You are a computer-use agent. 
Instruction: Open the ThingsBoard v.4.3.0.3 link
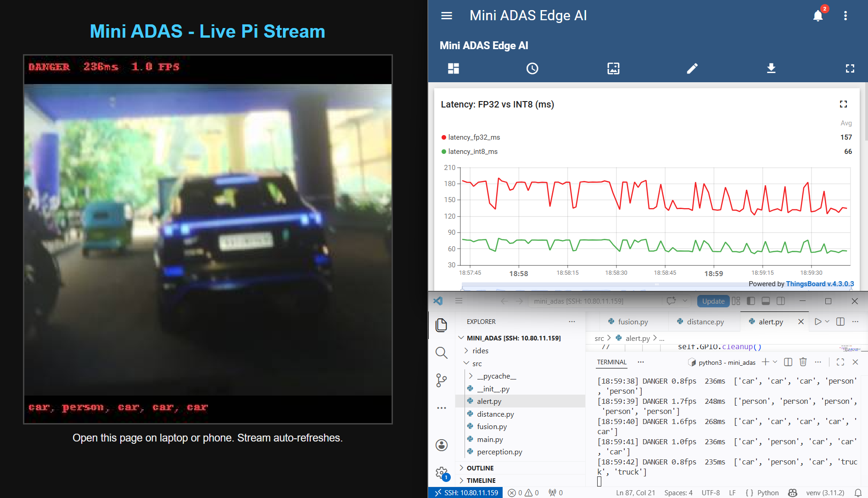click(x=820, y=284)
